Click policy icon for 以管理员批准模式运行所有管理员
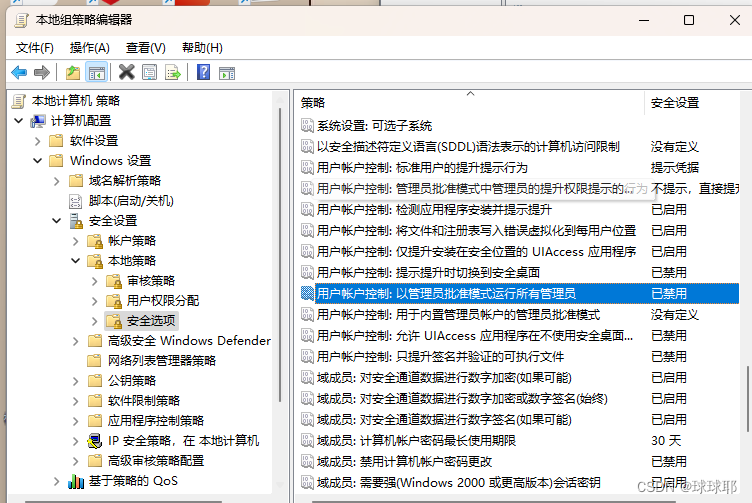This screenshot has width=752, height=503. click(307, 293)
